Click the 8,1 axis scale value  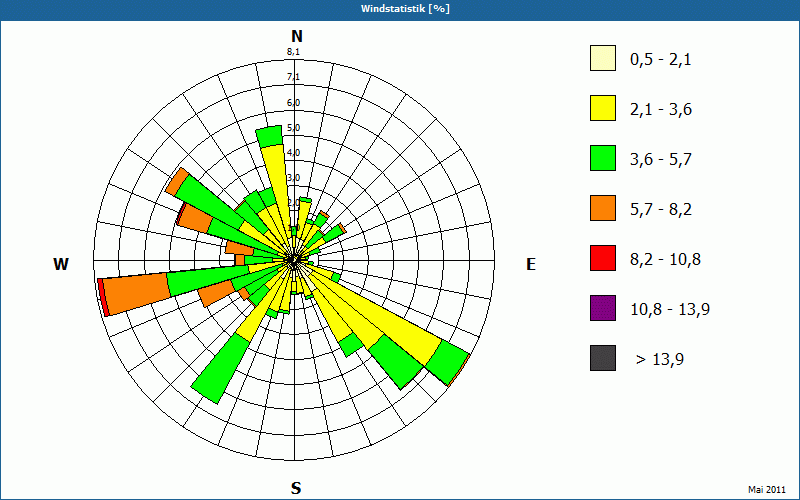click(x=293, y=52)
